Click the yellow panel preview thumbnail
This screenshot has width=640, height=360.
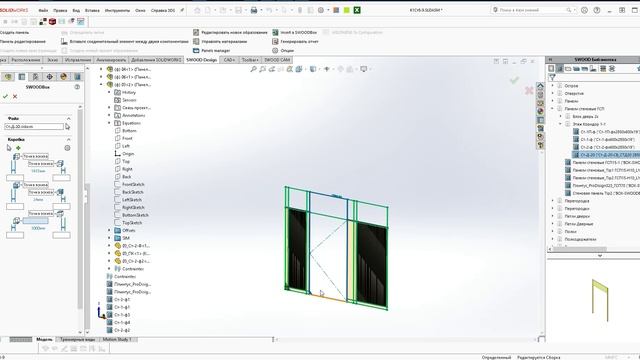(600, 300)
